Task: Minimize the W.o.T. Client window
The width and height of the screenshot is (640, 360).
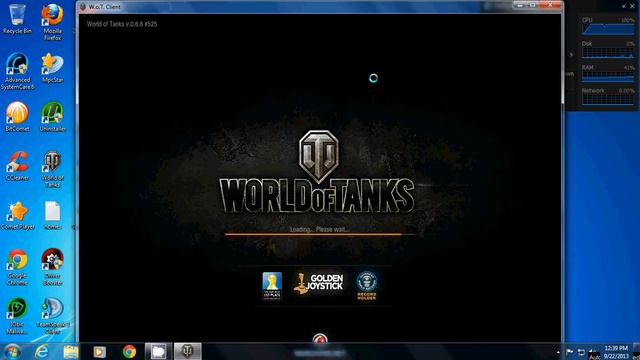Action: [x=520, y=5]
